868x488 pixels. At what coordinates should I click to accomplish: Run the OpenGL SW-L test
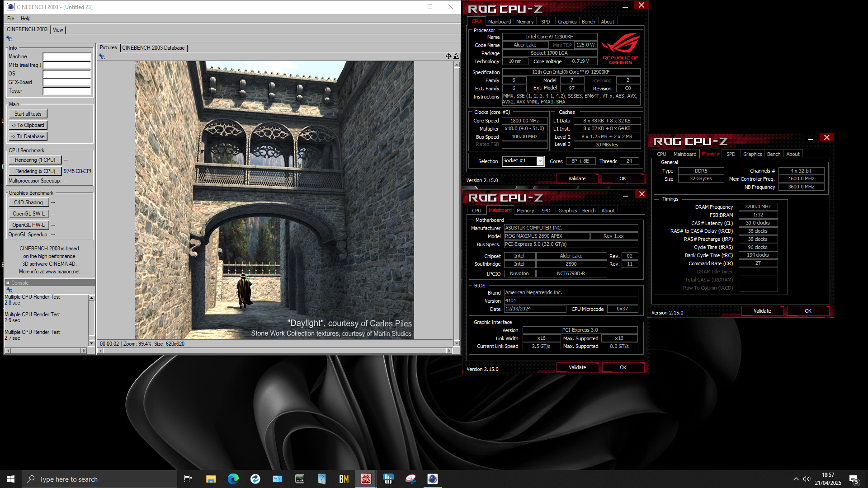click(28, 214)
